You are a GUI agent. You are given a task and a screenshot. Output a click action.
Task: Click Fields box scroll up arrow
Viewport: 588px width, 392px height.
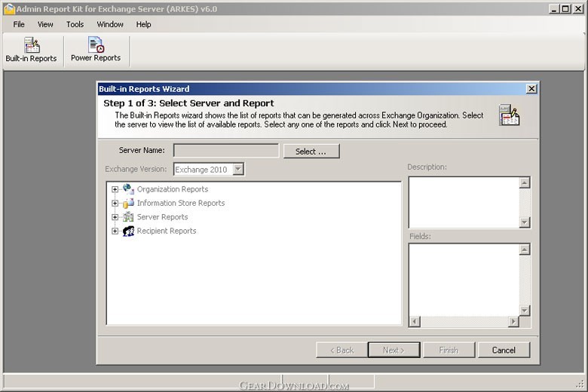(x=525, y=250)
